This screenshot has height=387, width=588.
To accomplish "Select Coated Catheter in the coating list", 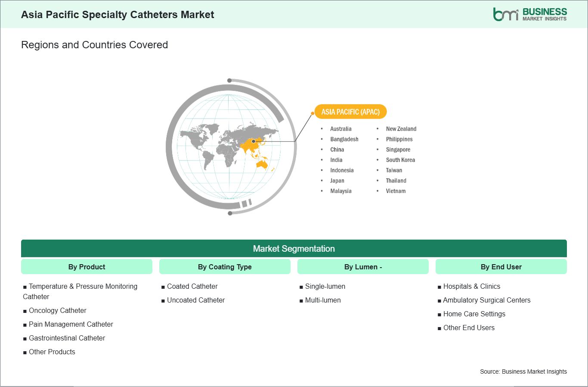I will point(192,286).
